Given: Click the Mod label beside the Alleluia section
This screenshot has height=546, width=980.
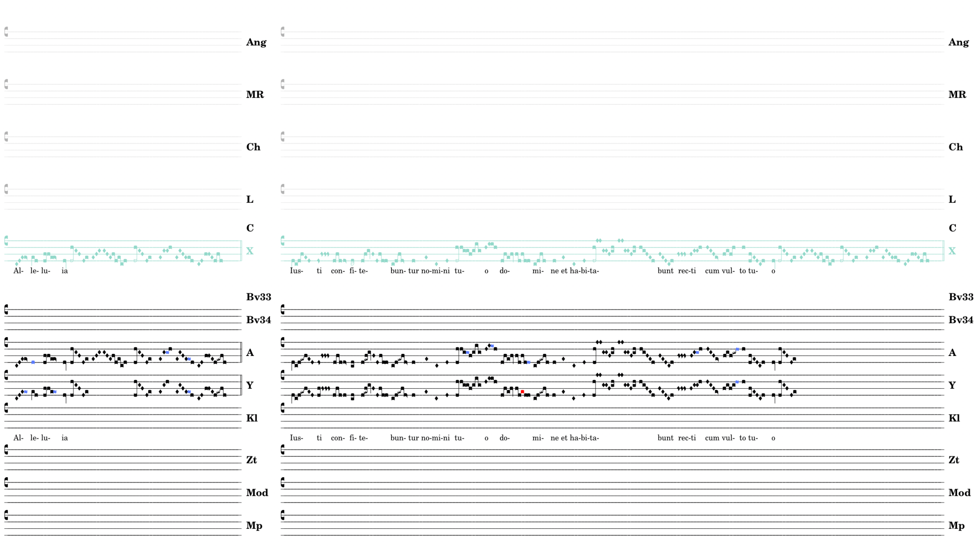Looking at the screenshot, I should (x=257, y=493).
